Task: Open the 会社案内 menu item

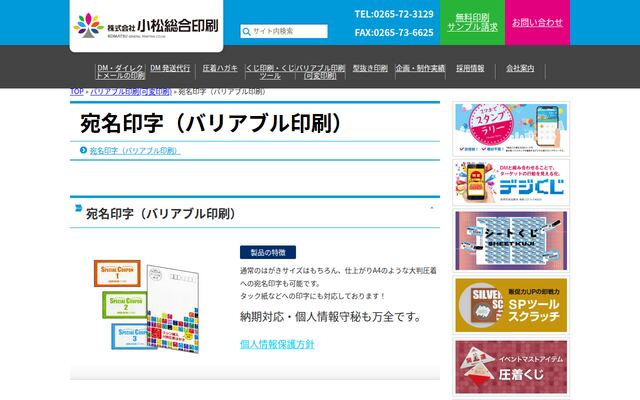Action: pyautogui.click(x=520, y=68)
